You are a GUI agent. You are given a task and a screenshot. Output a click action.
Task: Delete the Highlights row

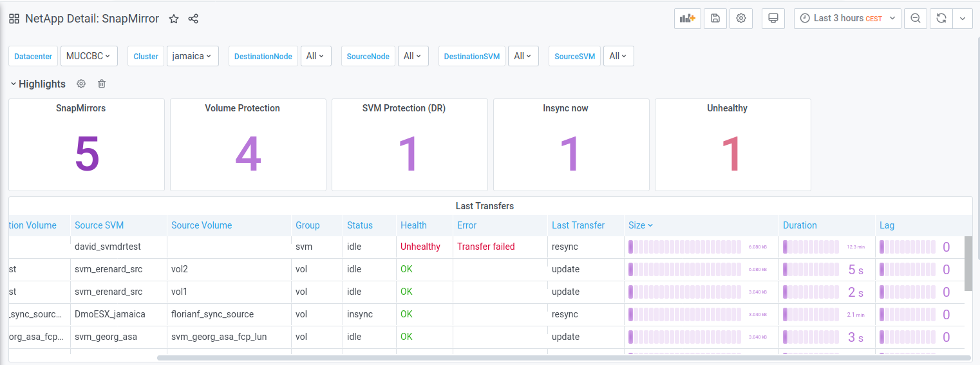tap(102, 84)
